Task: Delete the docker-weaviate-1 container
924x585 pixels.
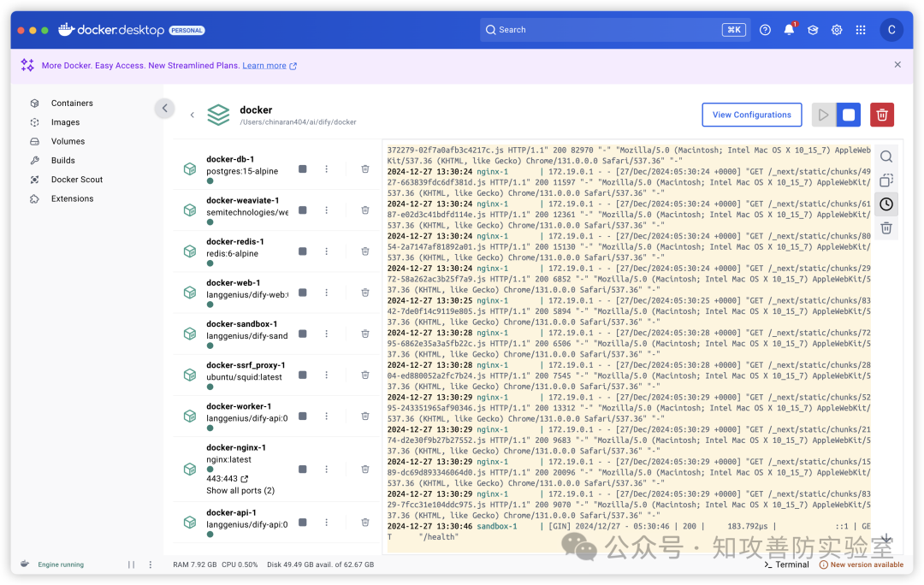Action: tap(364, 210)
